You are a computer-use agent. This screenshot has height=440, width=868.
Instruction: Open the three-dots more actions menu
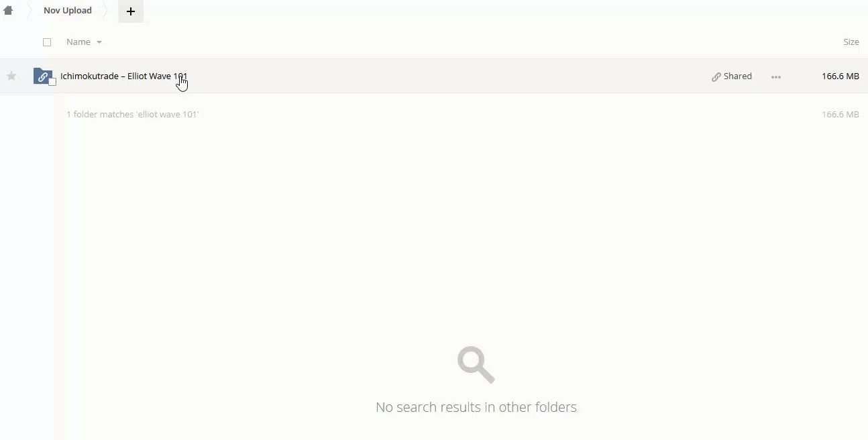776,76
